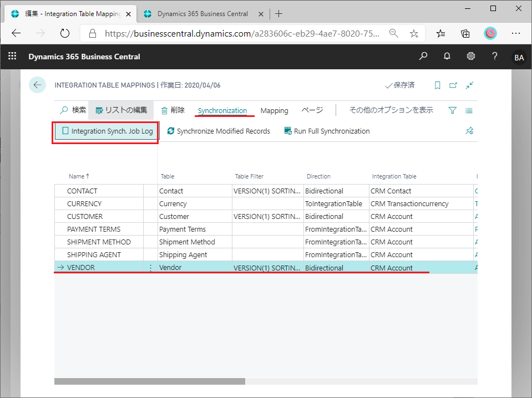Viewport: 532px width, 398px height.
Task: Pin the action bar with the pin icon
Action: pos(469,131)
